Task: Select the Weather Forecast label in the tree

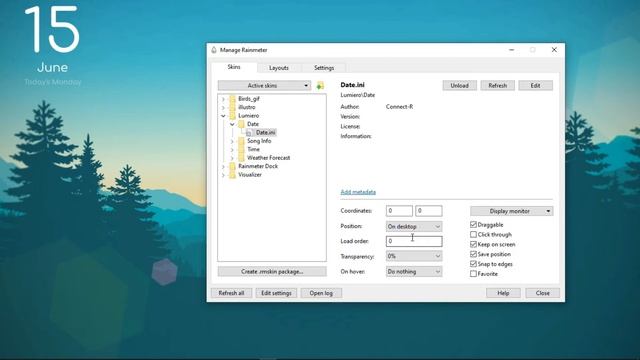Action: point(269,158)
